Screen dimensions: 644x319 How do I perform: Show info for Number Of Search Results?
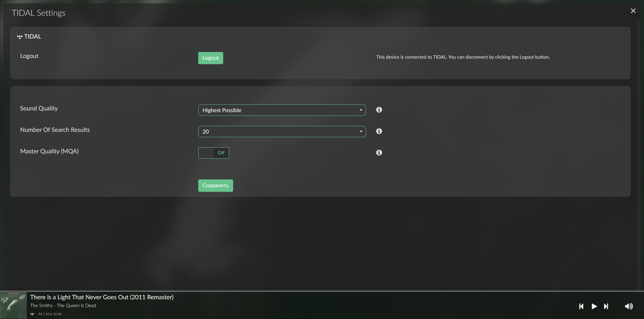(x=379, y=131)
